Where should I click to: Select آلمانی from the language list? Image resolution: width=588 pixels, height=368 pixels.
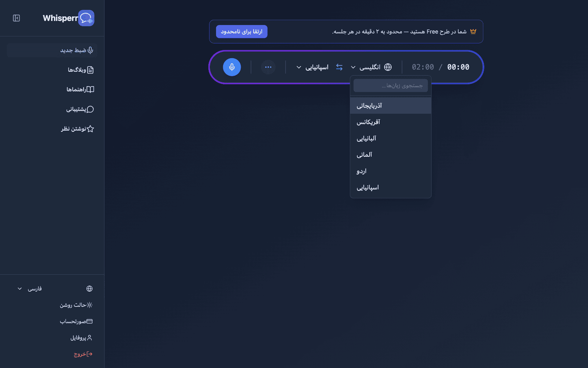pyautogui.click(x=391, y=155)
